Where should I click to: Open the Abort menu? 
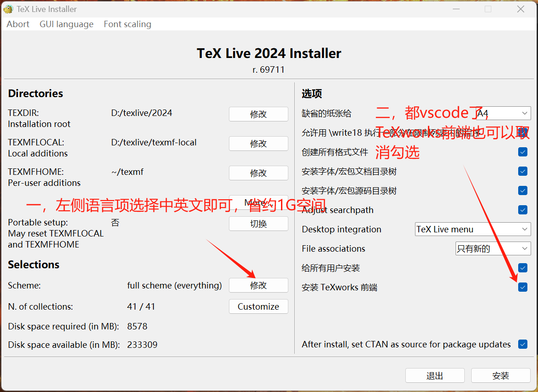[x=18, y=24]
